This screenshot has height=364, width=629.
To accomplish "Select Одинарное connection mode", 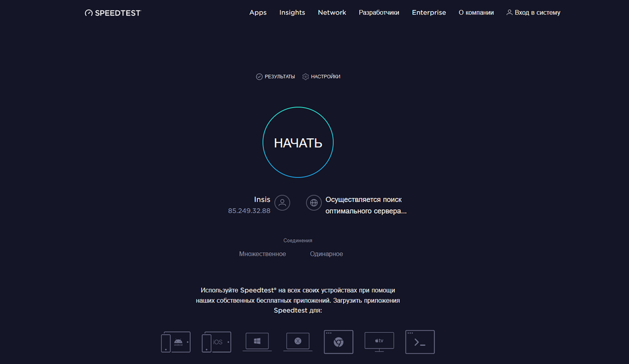I will 326,254.
